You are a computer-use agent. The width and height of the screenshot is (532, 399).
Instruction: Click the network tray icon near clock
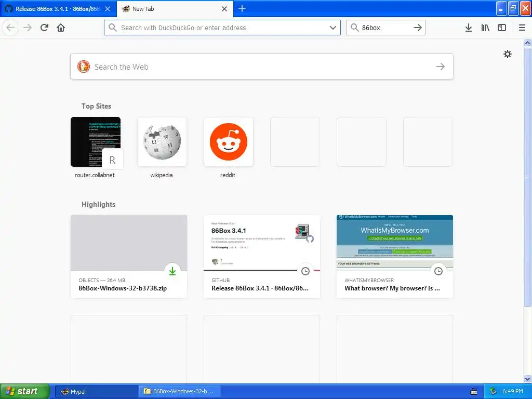coord(493,392)
